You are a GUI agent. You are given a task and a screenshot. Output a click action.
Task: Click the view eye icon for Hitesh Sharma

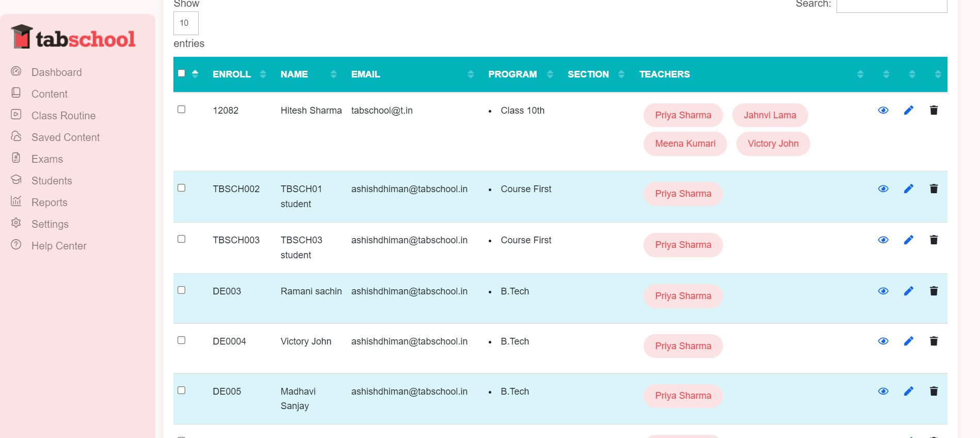point(883,110)
